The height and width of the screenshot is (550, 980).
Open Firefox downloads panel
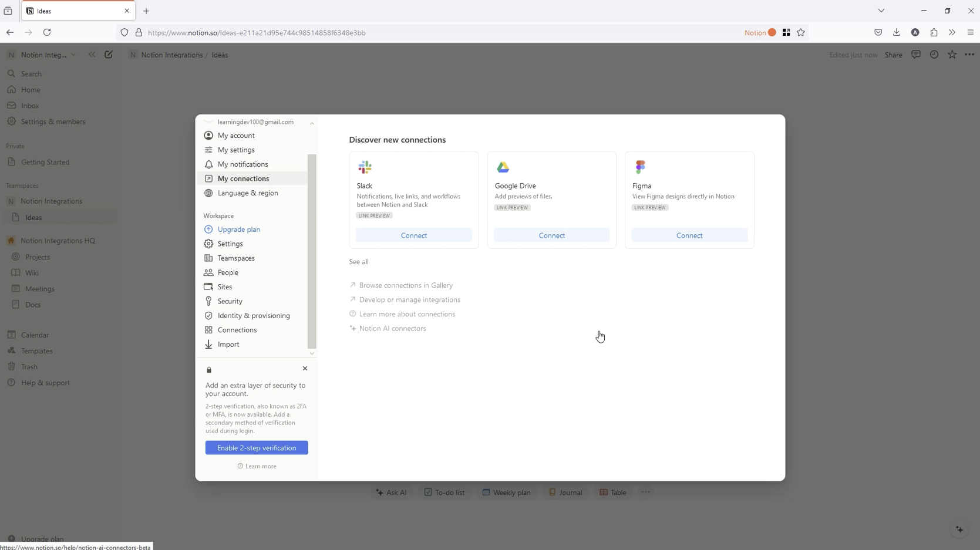[x=897, y=33]
